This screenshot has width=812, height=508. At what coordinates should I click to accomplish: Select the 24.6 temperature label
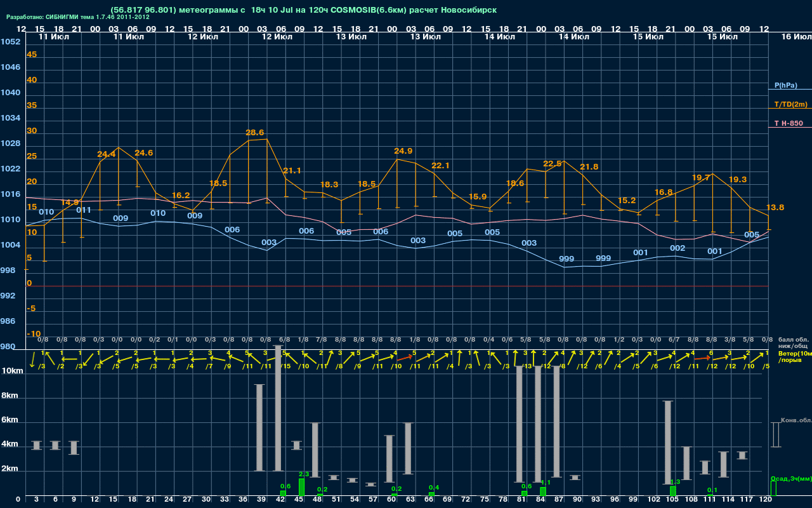click(x=144, y=153)
